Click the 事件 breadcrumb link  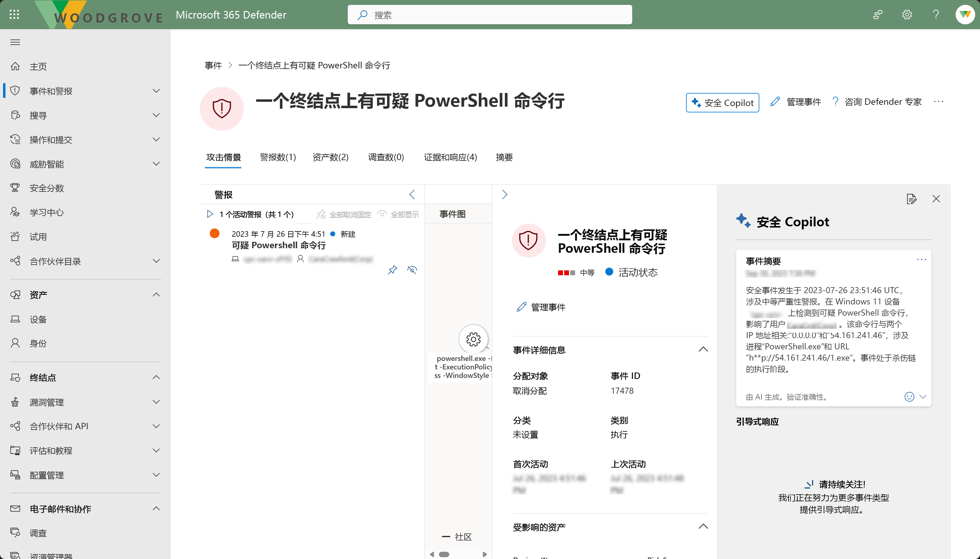(x=213, y=65)
